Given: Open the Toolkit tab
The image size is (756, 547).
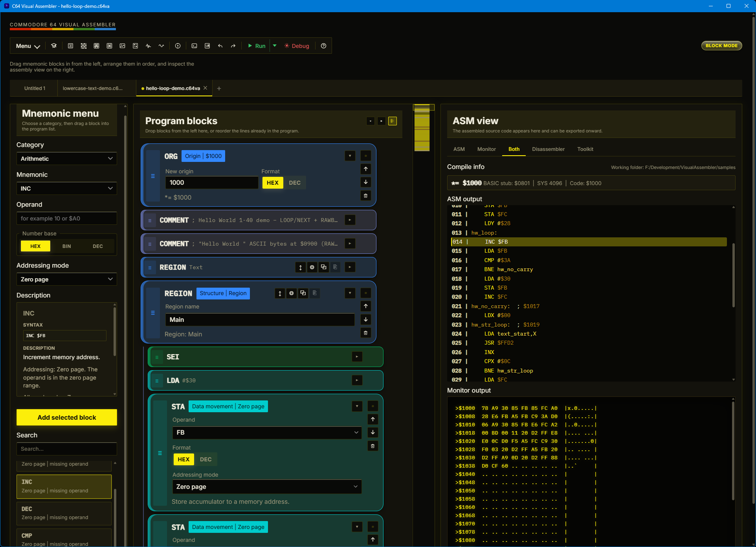Looking at the screenshot, I should coord(585,149).
